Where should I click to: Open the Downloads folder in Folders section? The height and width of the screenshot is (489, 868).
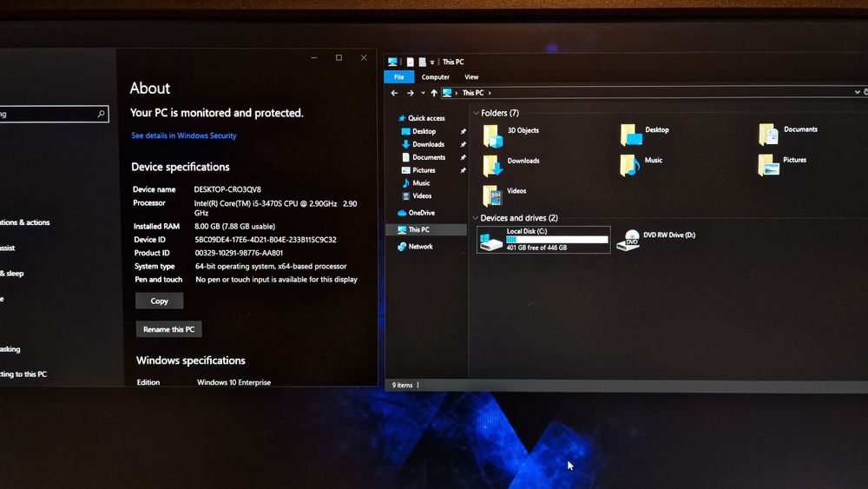492,166
